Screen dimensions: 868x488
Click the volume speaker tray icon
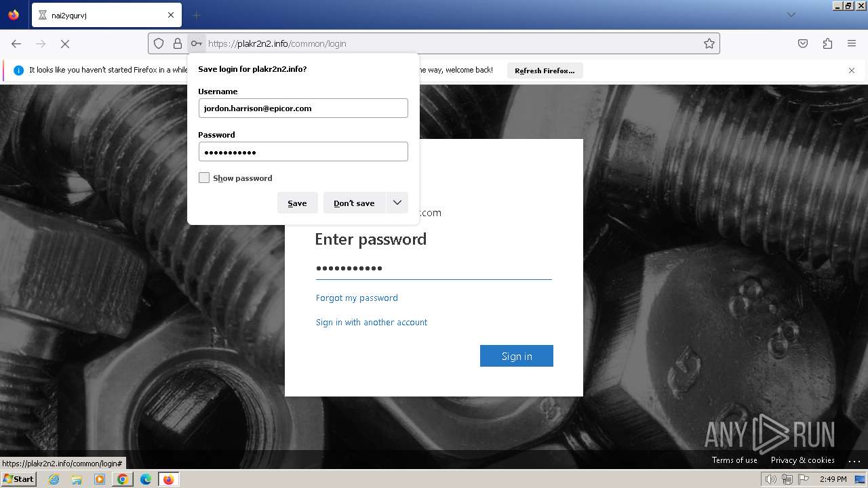click(771, 479)
